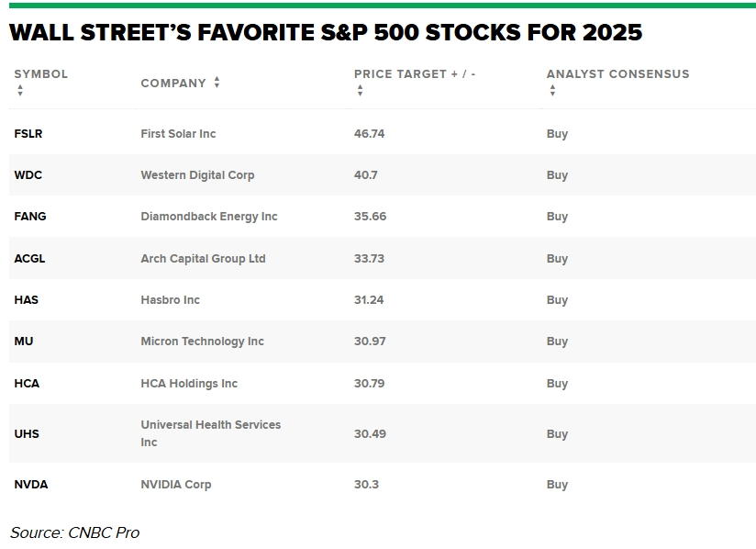The height and width of the screenshot is (549, 756).
Task: Click Universal Health Services Inc name
Action: 210,433
